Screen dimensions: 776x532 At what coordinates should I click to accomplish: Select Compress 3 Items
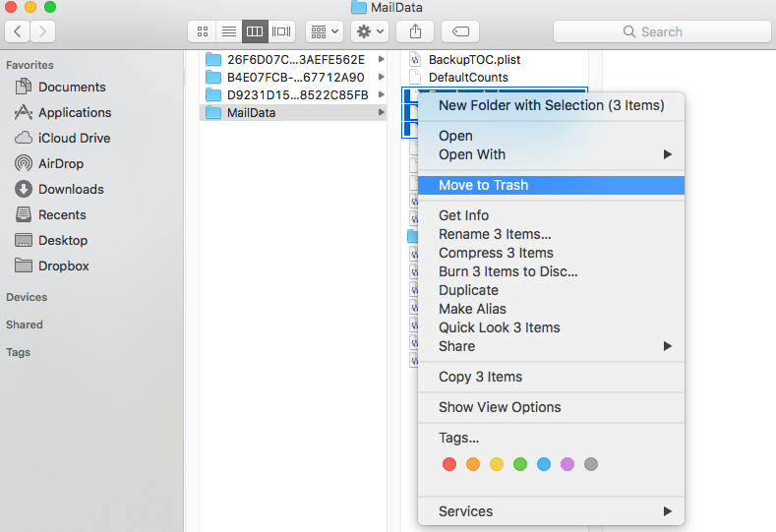[496, 253]
